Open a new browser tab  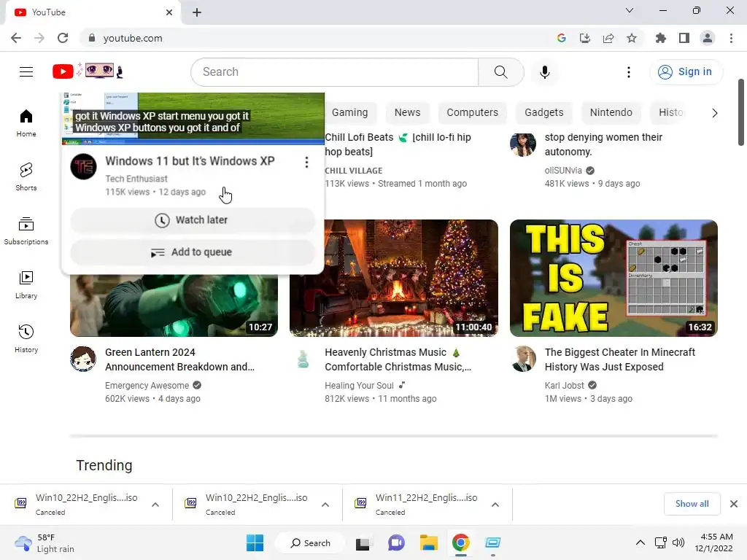(197, 12)
